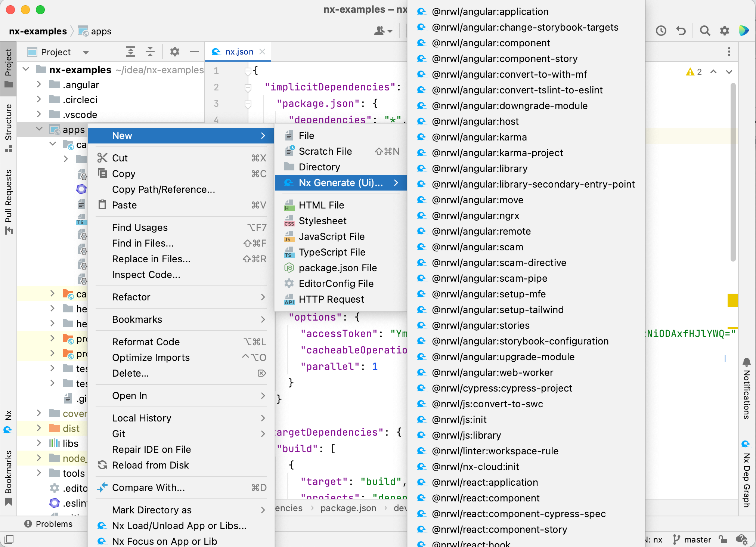Pick @nrwl/react:component generator

point(526,498)
